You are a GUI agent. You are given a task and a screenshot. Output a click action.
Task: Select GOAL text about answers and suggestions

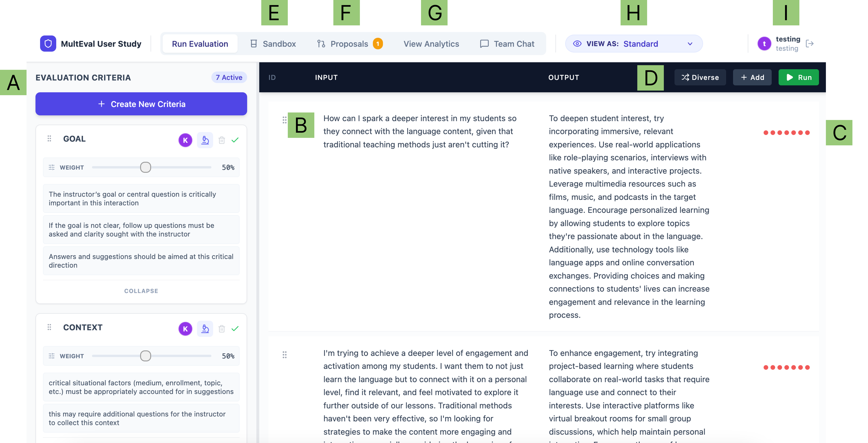(x=141, y=261)
